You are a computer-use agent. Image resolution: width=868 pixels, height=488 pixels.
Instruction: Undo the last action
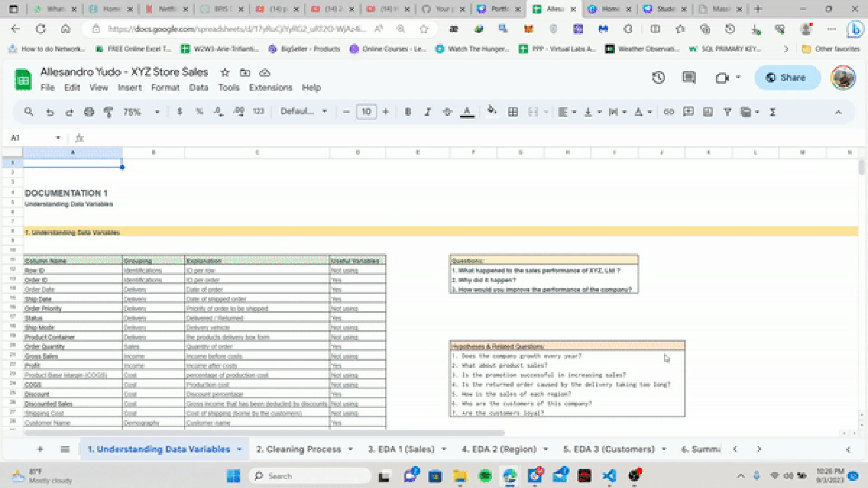(50, 112)
